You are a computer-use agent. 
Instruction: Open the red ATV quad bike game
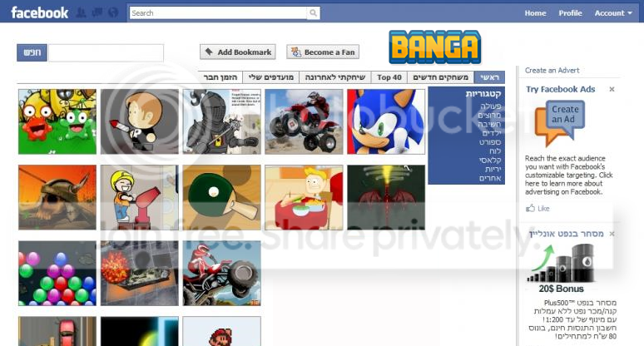pyautogui.click(x=304, y=121)
